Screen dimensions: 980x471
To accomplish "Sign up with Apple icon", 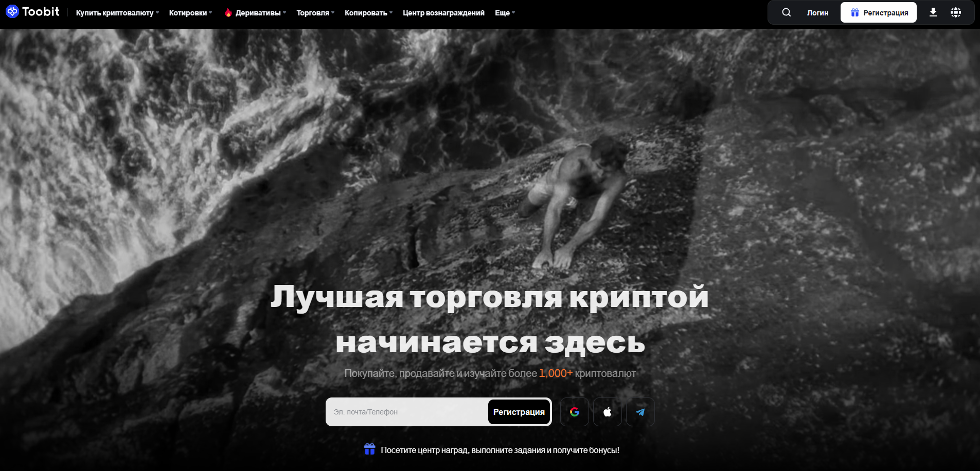I will tap(607, 412).
